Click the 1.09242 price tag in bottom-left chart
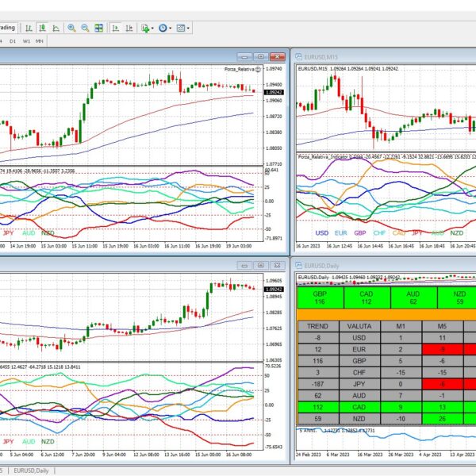This screenshot has height=476, width=476. point(274,290)
